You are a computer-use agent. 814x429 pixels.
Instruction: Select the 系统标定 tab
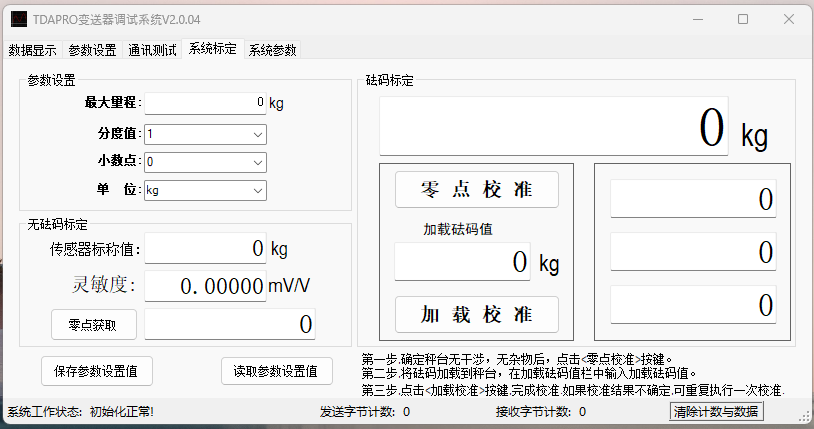coord(212,49)
